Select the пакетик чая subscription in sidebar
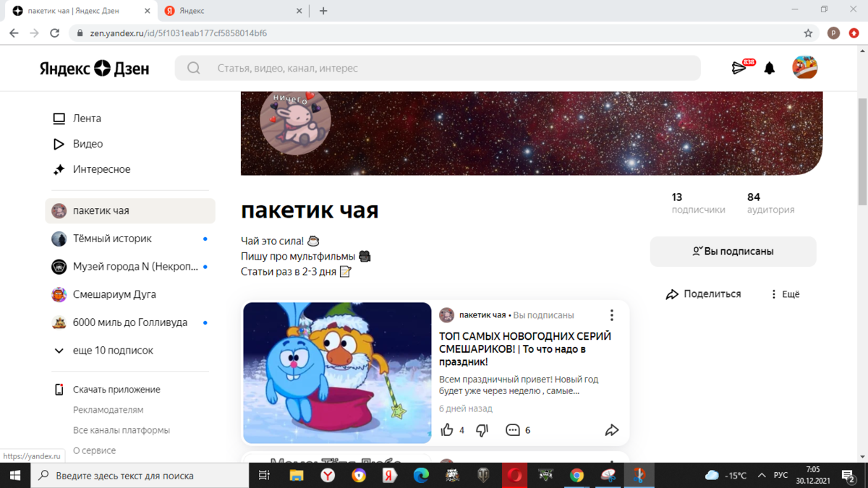Screen dimensions: 868x488 (x=130, y=211)
